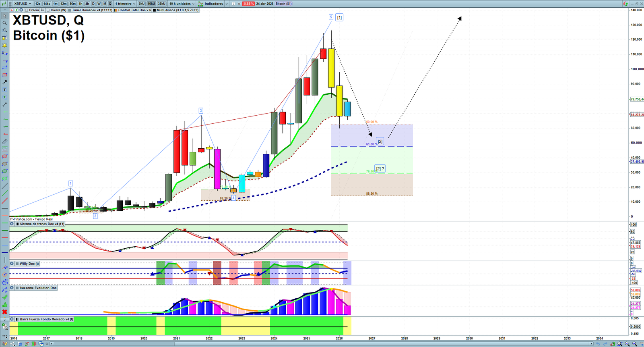Set history to 35kU
The width and height of the screenshot is (644, 347).
point(161,4)
